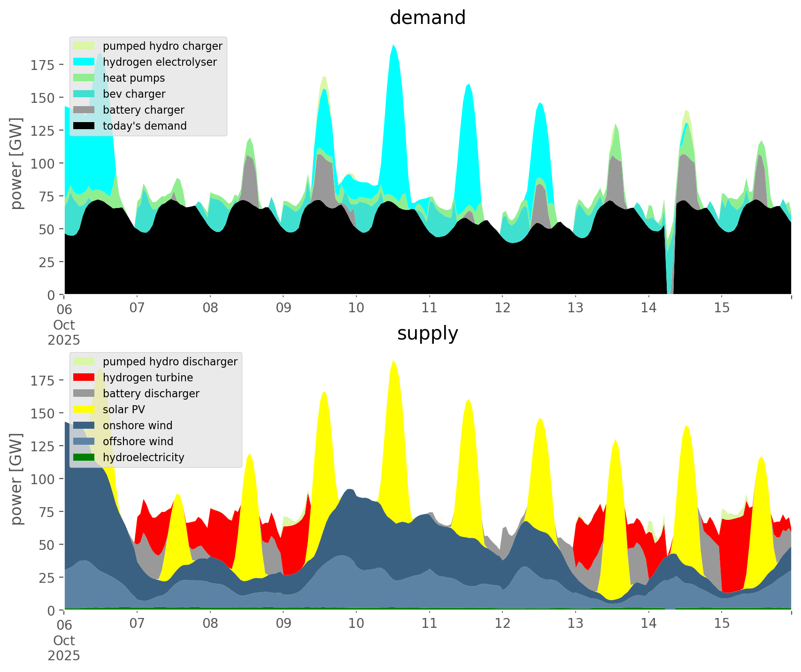Image resolution: width=801 pixels, height=672 pixels.
Task: Click the bev charger legend swatch
Action: click(84, 94)
